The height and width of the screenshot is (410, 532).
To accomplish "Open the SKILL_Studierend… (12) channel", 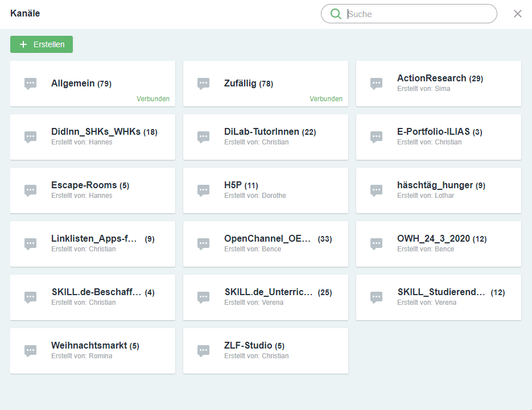I will click(x=438, y=297).
